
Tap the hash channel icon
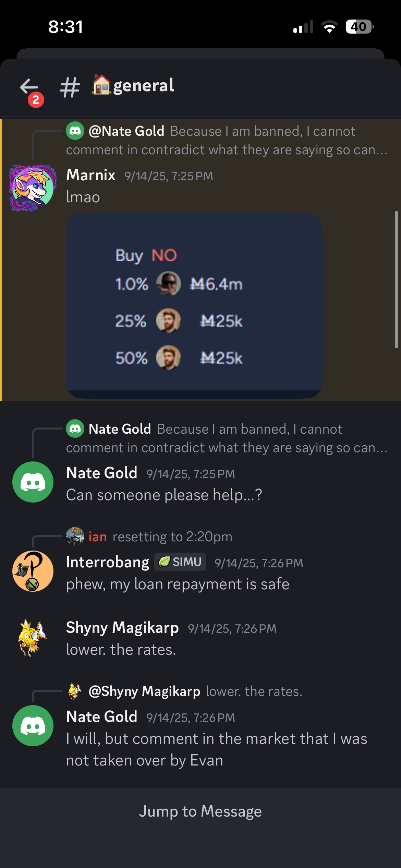coord(70,87)
